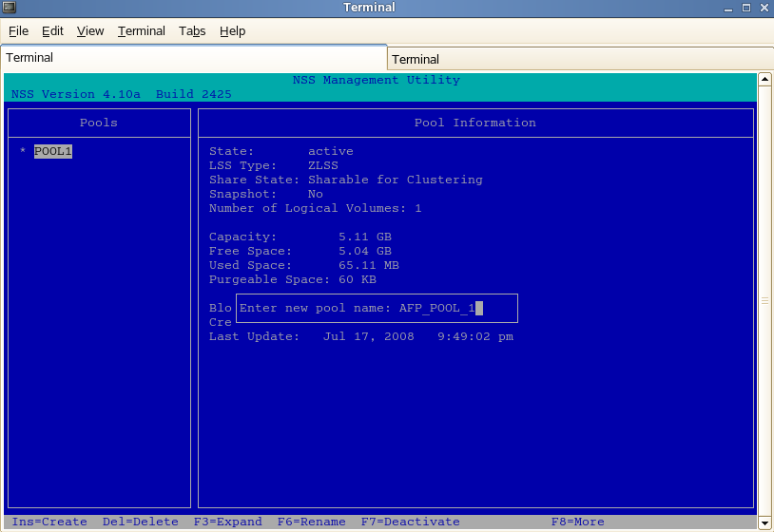Click the terminal window menu icon
Screen dimensions: 774x532
coord(9,7)
